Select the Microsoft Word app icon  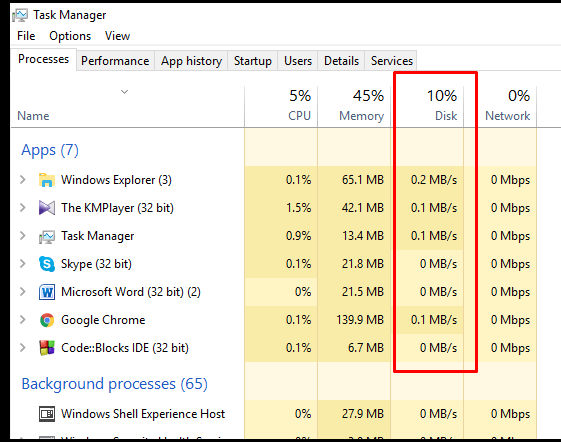(47, 292)
